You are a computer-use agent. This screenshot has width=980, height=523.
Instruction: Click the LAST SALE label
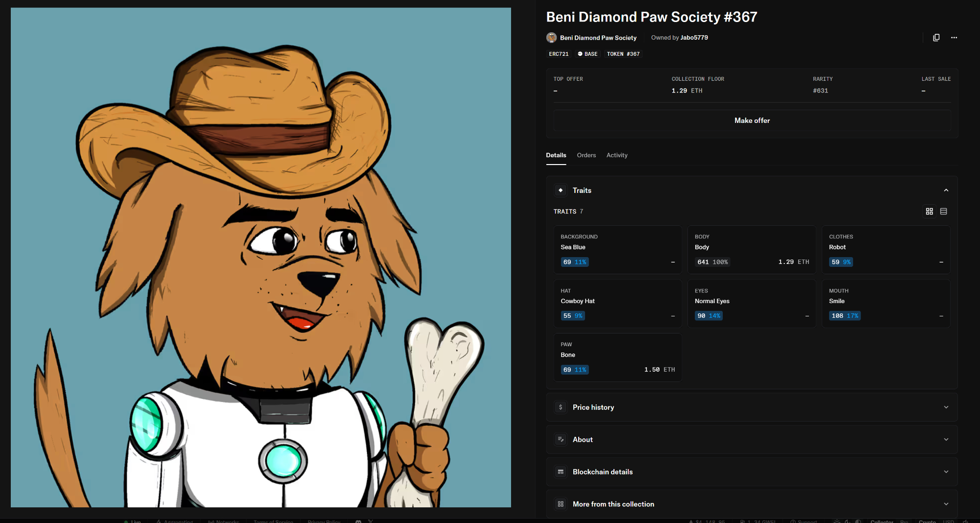tap(936, 79)
